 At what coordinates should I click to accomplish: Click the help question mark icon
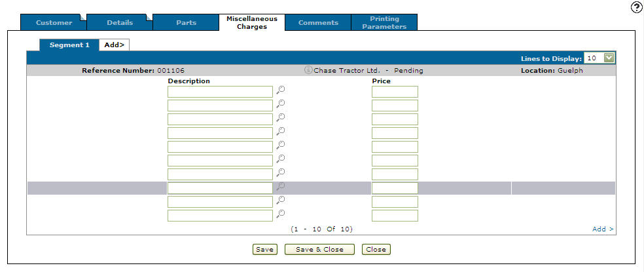click(x=636, y=7)
